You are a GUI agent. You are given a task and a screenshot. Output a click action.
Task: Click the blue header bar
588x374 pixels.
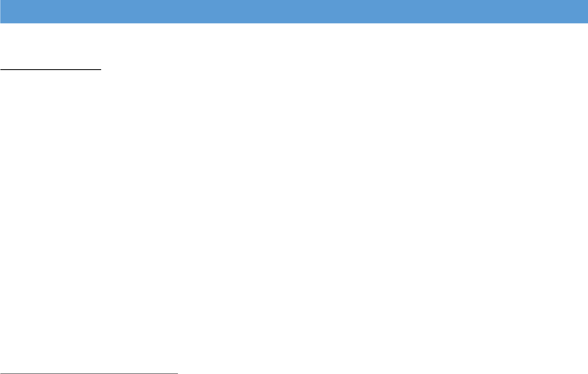[294, 11]
